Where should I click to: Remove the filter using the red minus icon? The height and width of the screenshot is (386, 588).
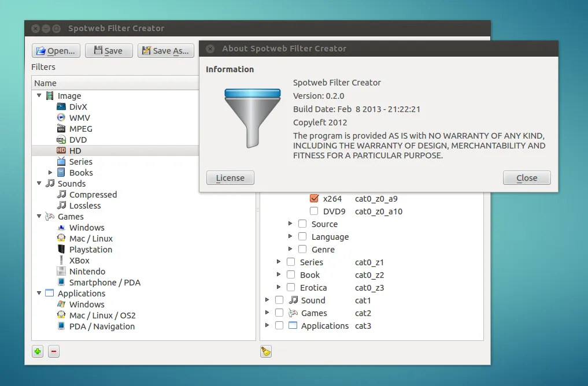tap(53, 351)
